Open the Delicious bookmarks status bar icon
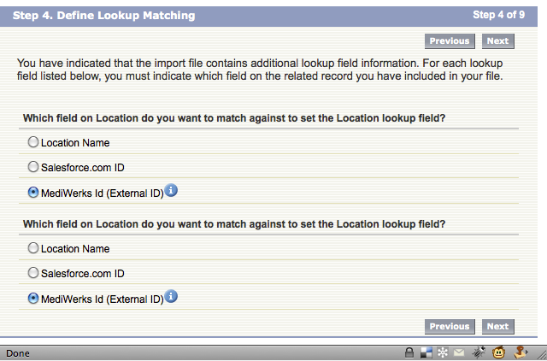Image resolution: width=547 pixels, height=361 pixels. tap(426, 352)
